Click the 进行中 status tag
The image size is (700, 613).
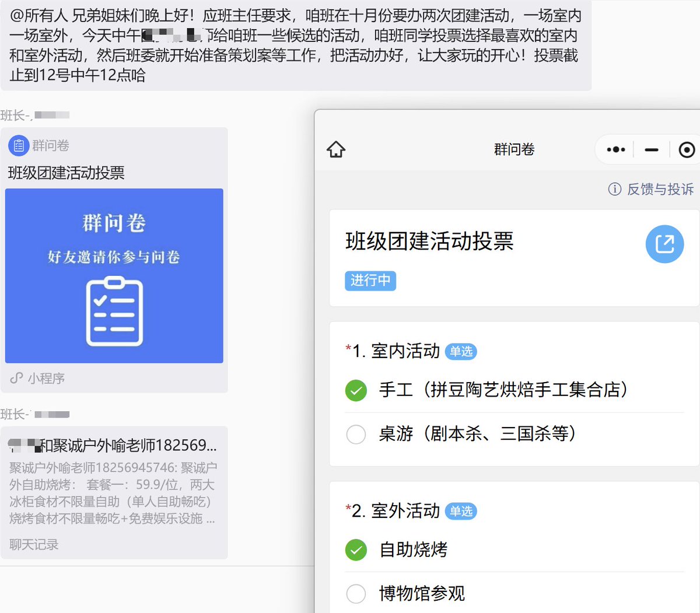point(370,281)
